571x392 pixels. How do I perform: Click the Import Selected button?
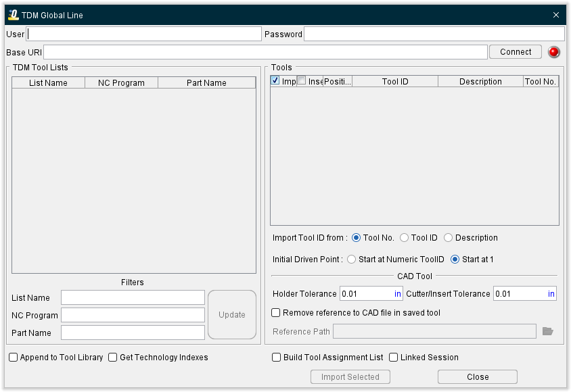pyautogui.click(x=350, y=376)
